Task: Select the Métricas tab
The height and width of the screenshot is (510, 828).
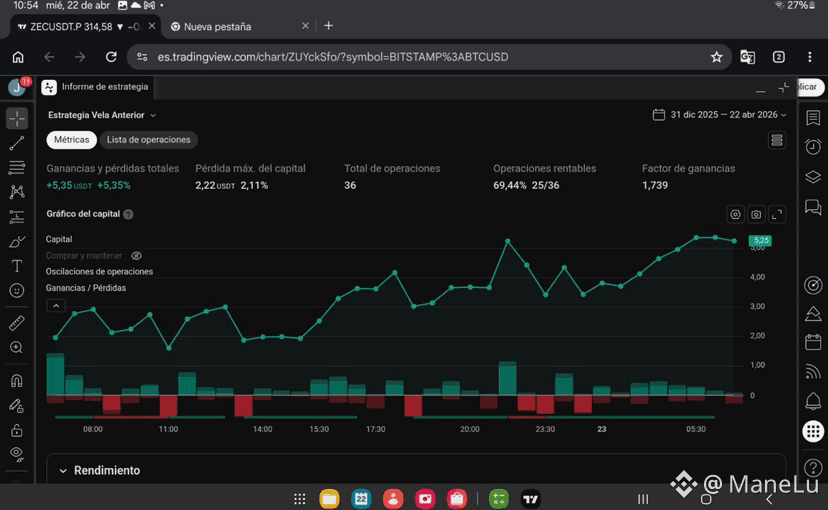Action: (71, 140)
